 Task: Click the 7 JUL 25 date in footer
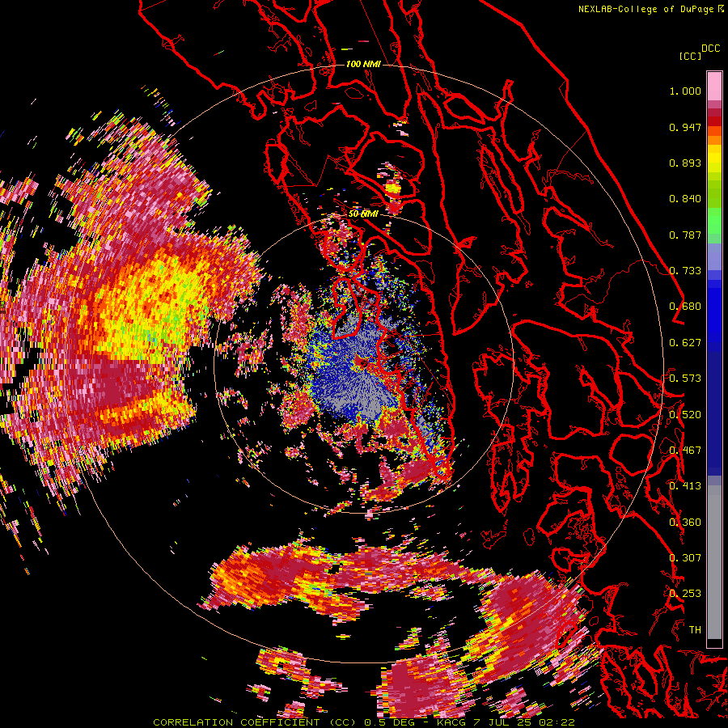click(503, 722)
